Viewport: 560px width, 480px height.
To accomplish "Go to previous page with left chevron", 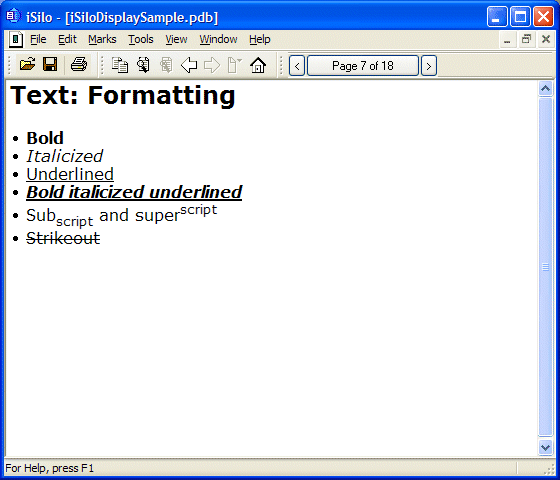I will [297, 66].
